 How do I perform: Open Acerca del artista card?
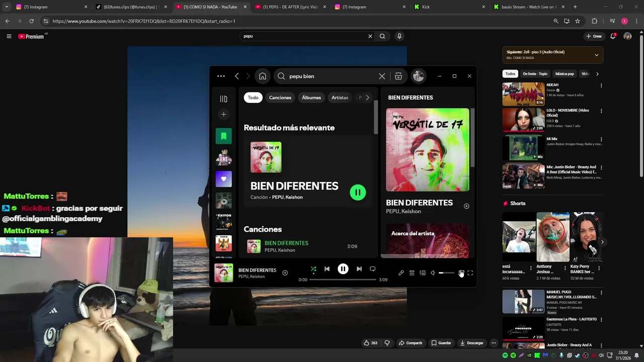(x=428, y=240)
